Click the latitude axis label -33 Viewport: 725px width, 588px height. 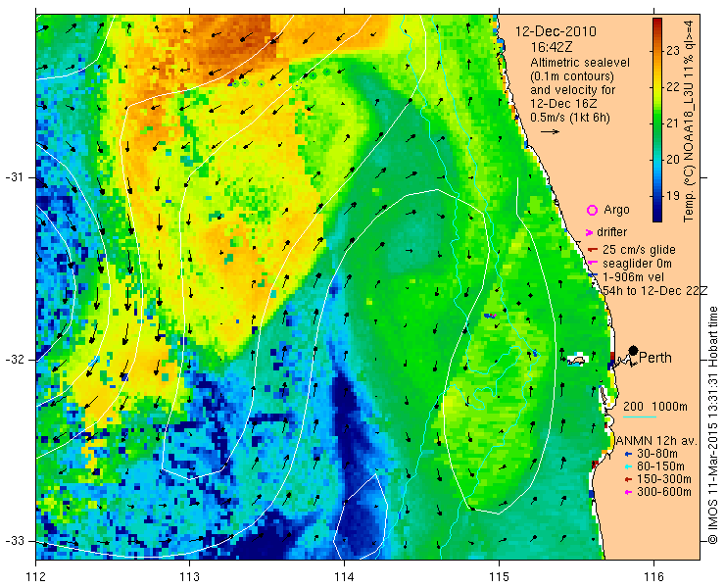point(15,541)
